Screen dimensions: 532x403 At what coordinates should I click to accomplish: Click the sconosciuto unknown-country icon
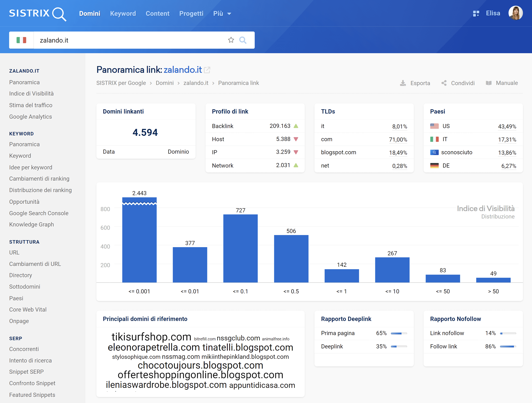point(434,152)
